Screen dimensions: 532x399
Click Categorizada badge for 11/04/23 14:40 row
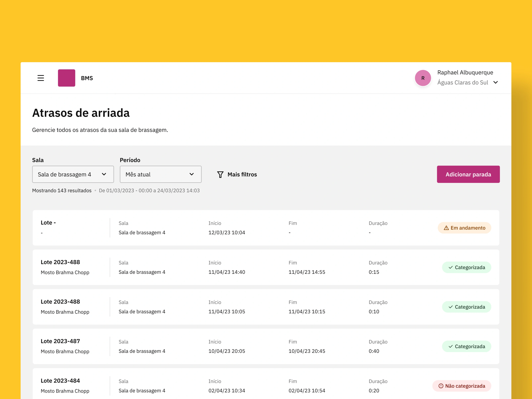point(467,267)
